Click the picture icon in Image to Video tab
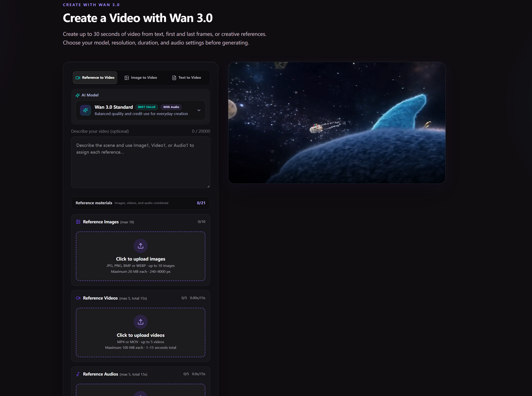532x396 pixels. tap(127, 78)
